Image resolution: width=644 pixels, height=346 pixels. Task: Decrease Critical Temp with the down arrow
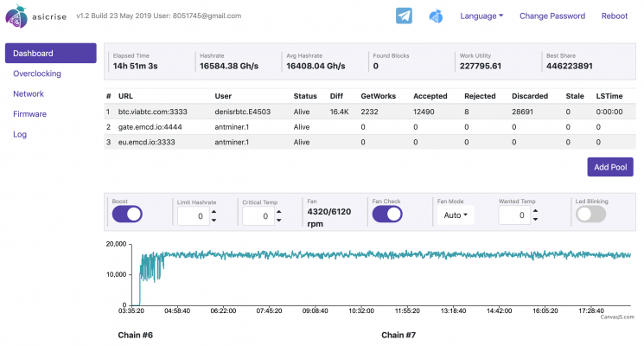(x=277, y=221)
